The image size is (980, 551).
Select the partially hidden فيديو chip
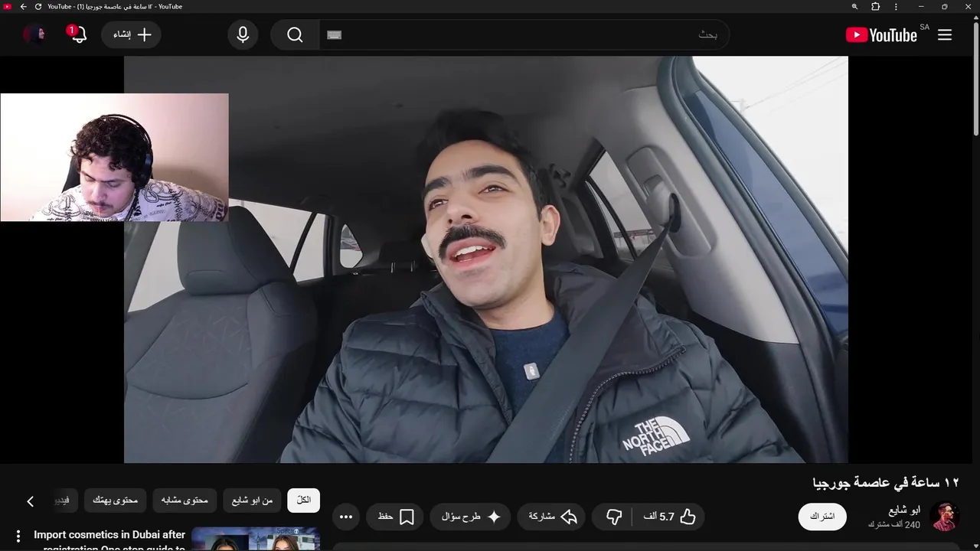coord(64,500)
